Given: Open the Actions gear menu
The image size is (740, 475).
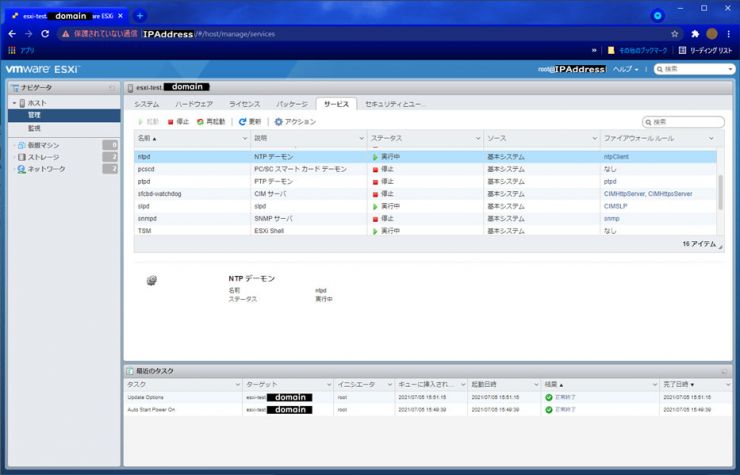Looking at the screenshot, I should (295, 122).
